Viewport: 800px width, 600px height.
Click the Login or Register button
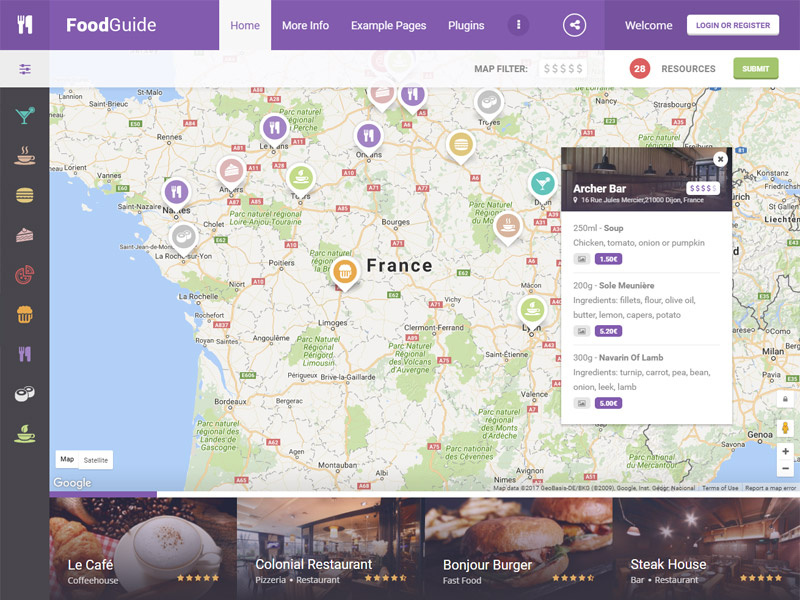733,25
